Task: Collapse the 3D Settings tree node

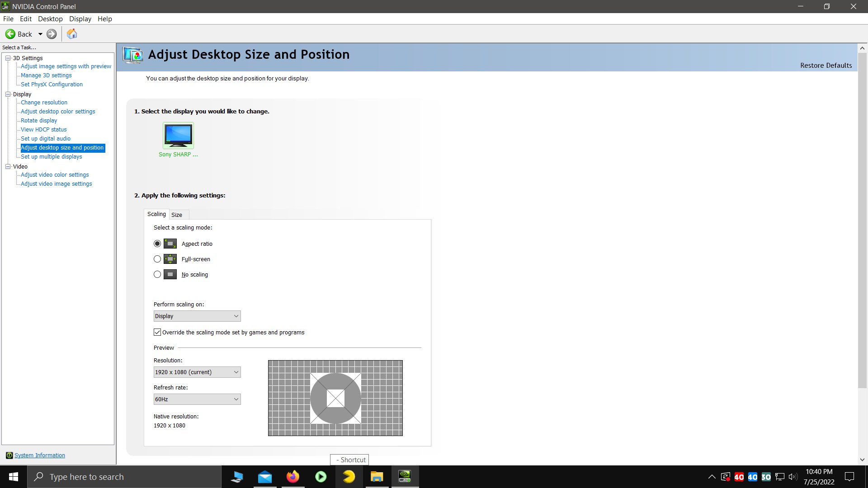Action: [8, 58]
